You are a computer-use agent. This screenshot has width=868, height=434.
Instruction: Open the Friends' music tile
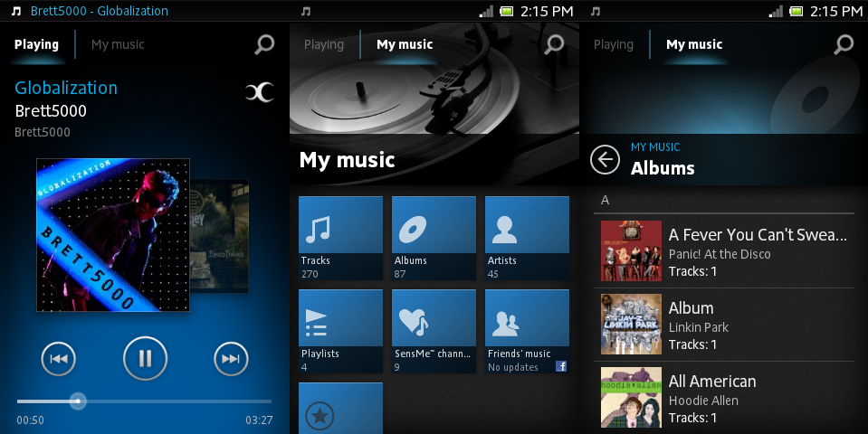tap(527, 332)
